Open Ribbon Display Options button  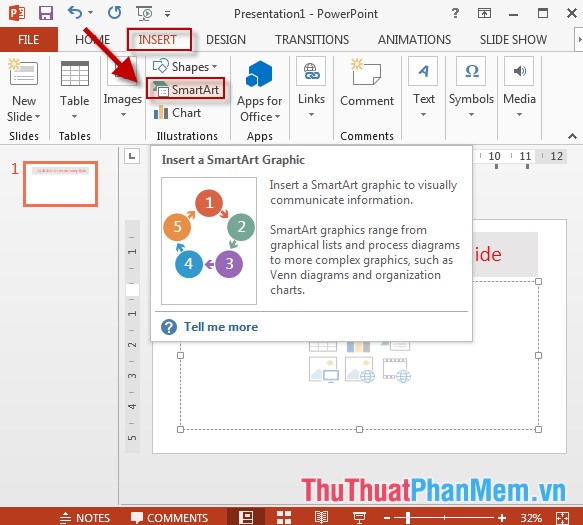point(484,13)
